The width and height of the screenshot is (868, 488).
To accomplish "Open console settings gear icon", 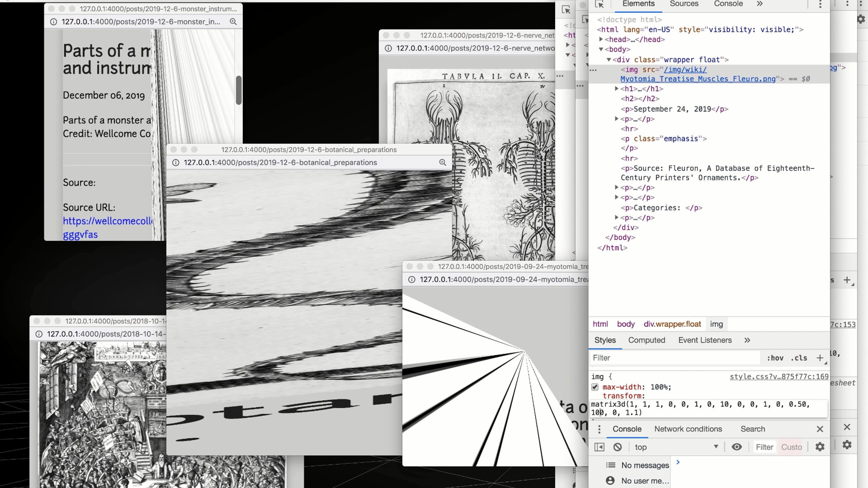I will point(820,447).
